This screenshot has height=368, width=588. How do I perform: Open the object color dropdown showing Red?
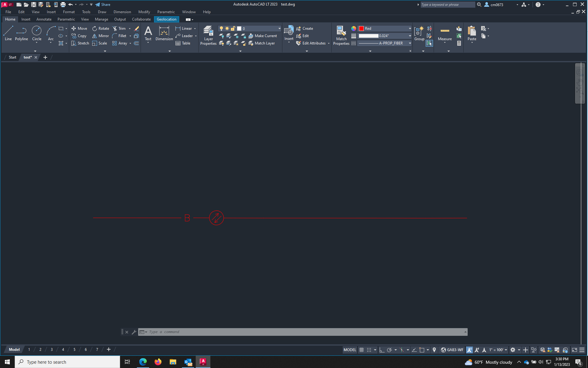click(x=410, y=28)
